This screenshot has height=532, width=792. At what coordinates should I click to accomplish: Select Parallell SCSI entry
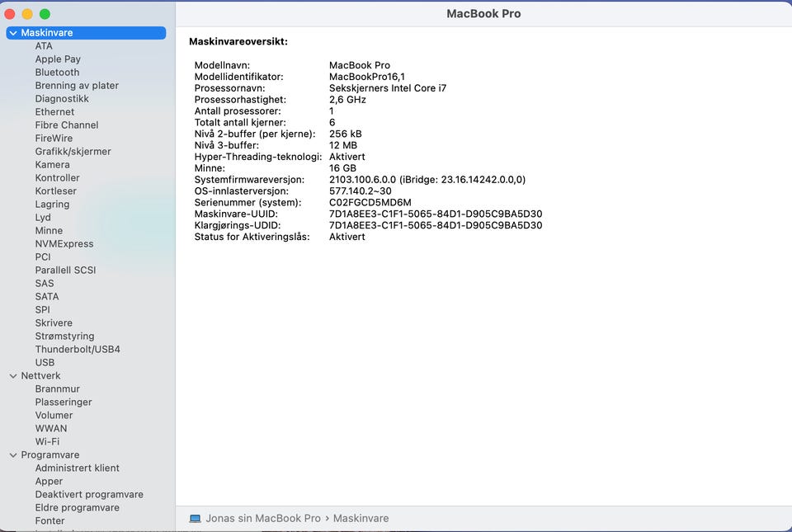(65, 270)
